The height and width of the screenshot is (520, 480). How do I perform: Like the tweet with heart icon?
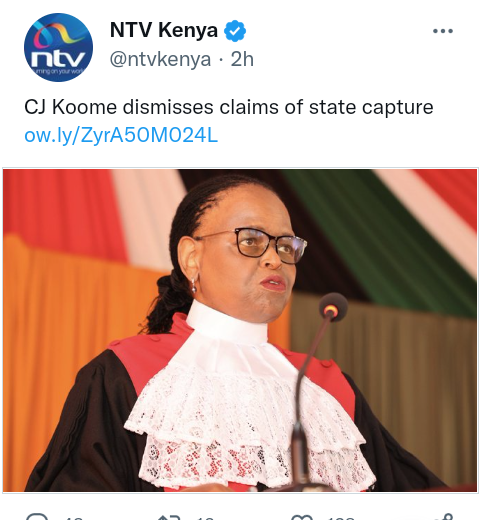pos(302,517)
